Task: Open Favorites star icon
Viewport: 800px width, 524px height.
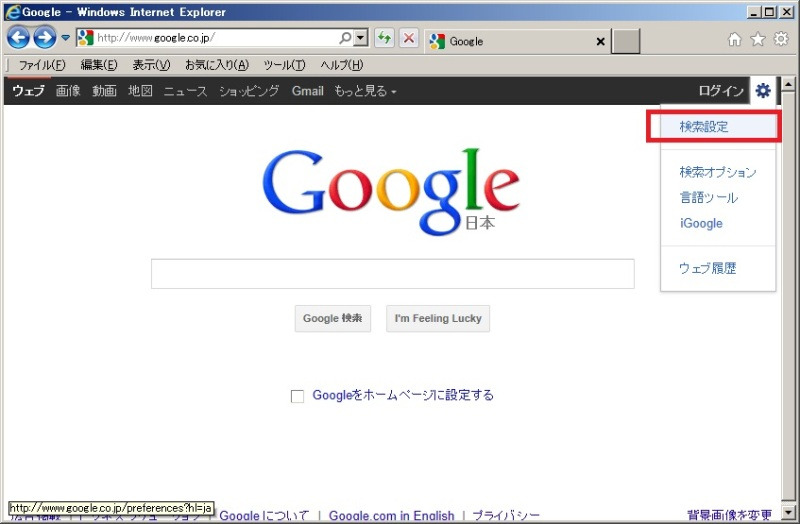Action: pos(758,39)
